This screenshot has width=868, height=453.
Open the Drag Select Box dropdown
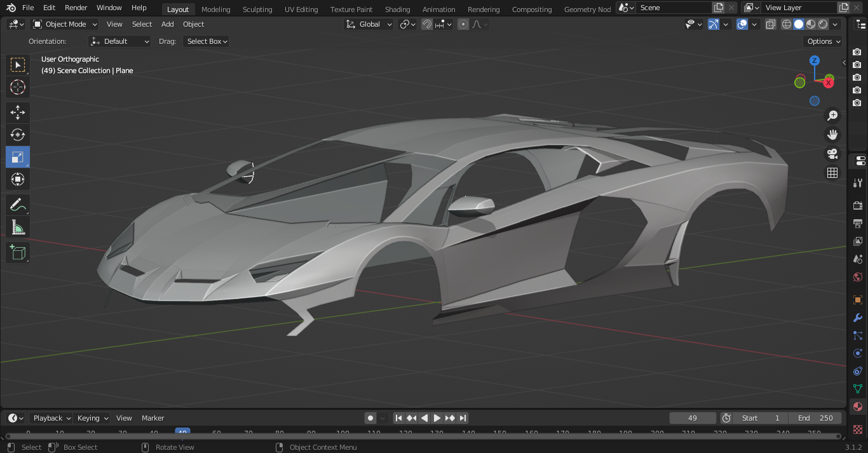206,41
